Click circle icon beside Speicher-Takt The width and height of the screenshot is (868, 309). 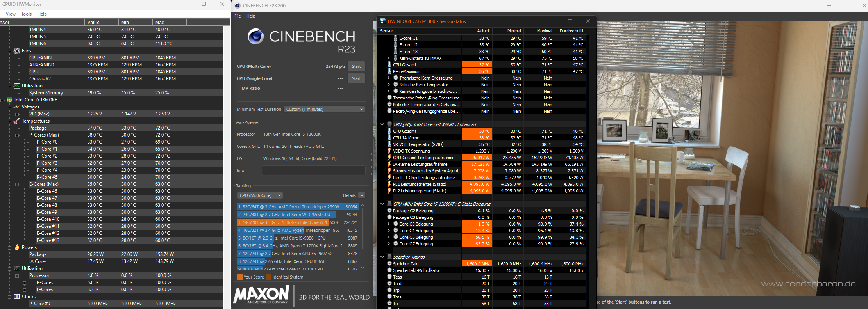point(389,264)
